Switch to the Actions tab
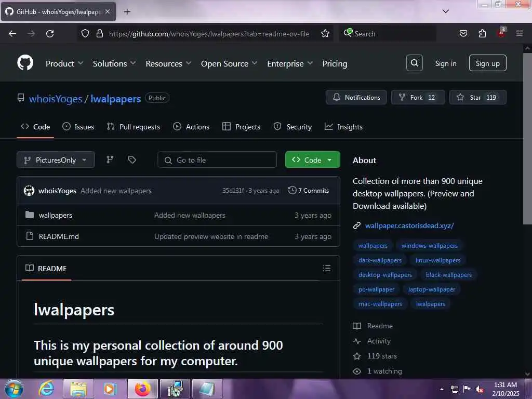This screenshot has height=399, width=532. coord(191,127)
